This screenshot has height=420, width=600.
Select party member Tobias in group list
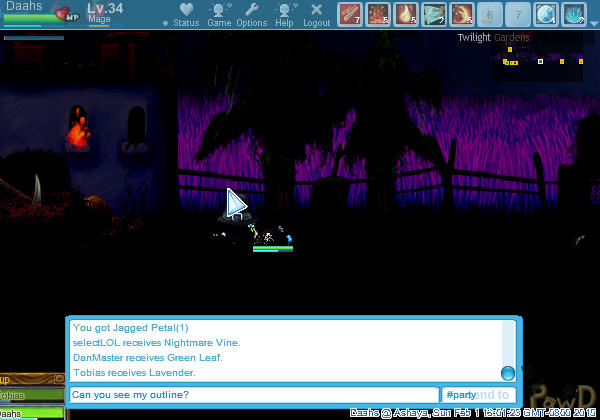click(30, 396)
